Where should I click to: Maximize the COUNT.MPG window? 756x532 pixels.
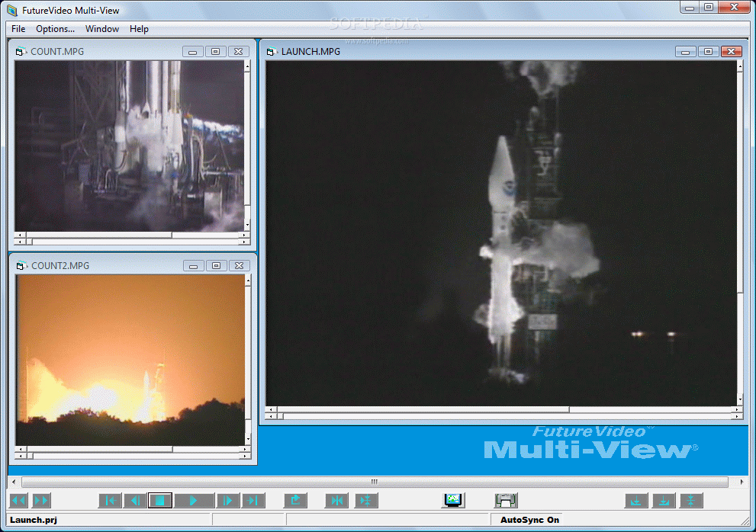tap(216, 52)
